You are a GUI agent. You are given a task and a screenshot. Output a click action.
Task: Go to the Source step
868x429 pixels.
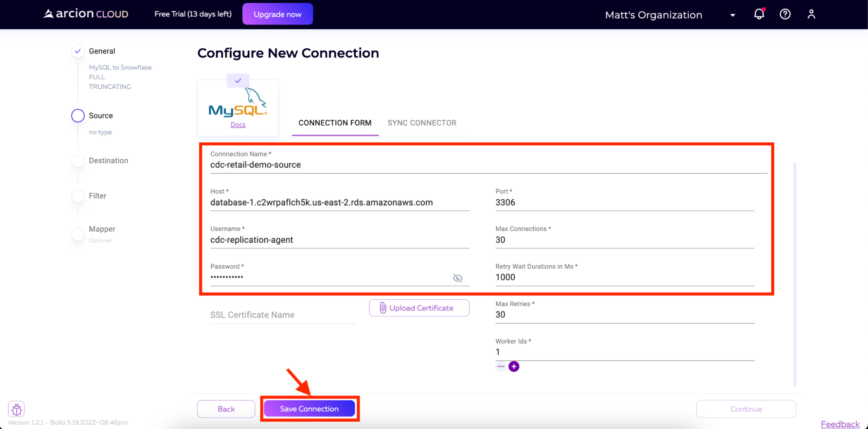pos(101,115)
